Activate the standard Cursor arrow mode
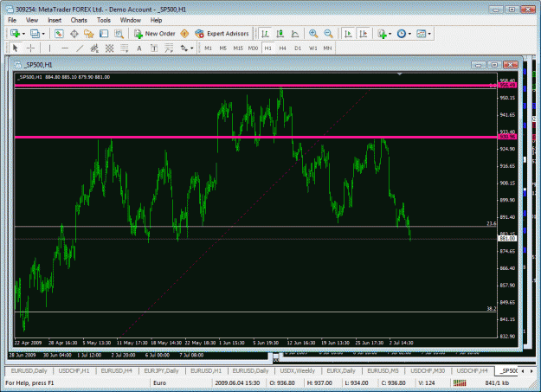Image resolution: width=541 pixels, height=392 pixels. pos(16,48)
